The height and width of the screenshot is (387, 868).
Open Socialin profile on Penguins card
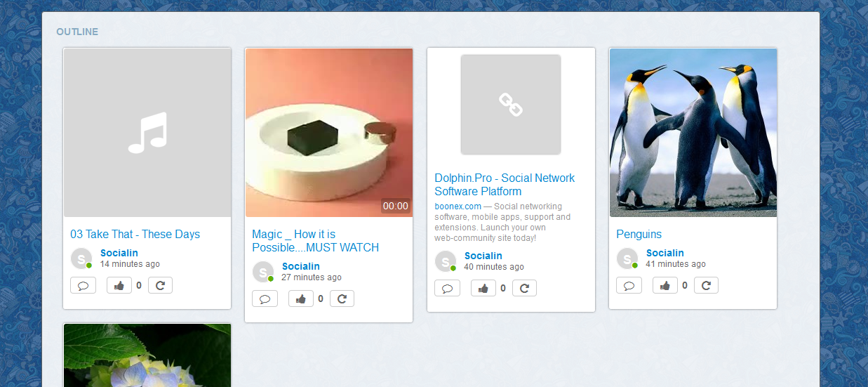pyautogui.click(x=665, y=253)
